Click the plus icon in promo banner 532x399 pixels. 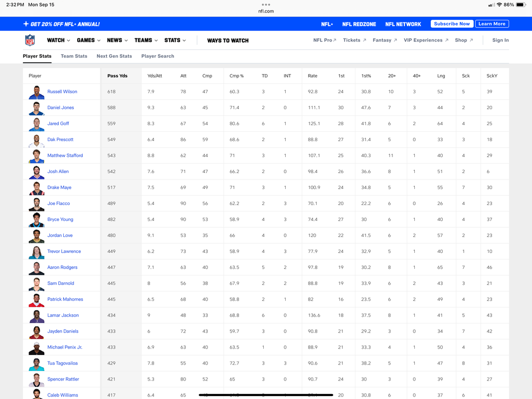(26, 24)
